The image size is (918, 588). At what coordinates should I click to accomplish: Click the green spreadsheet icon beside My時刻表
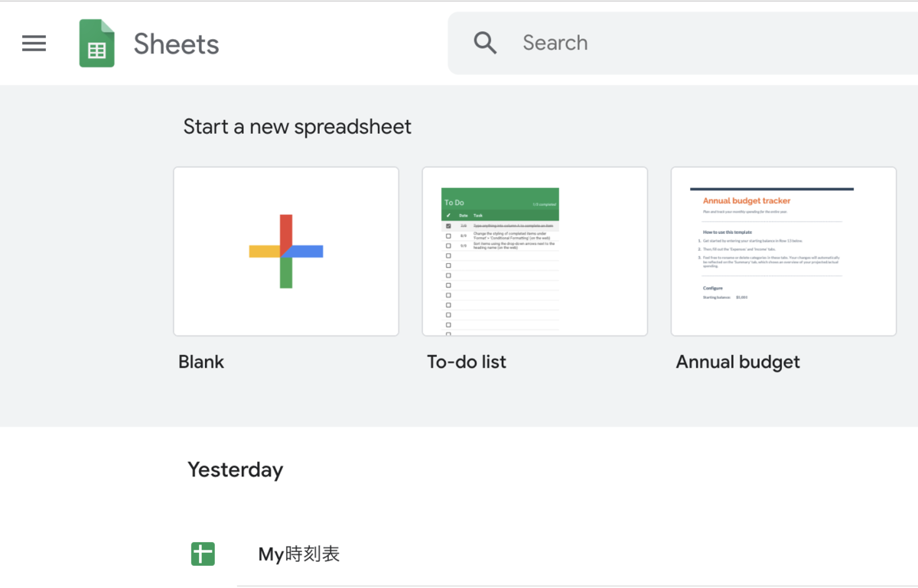tap(203, 554)
